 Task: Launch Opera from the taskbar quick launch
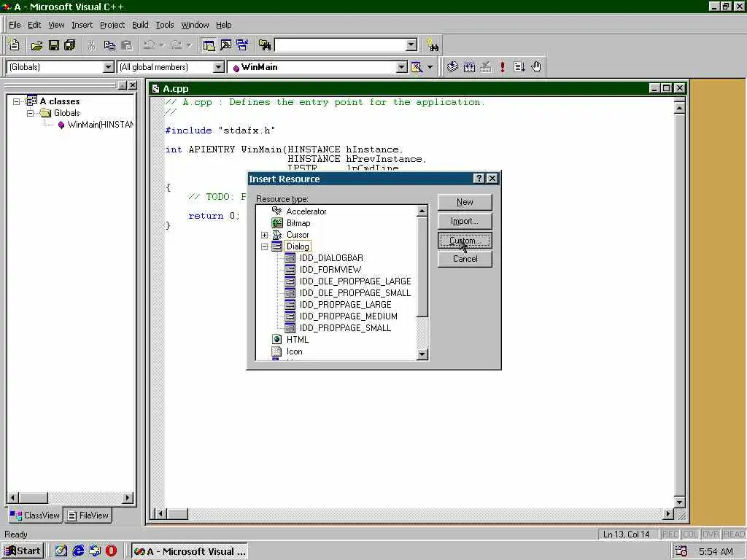pos(111,551)
